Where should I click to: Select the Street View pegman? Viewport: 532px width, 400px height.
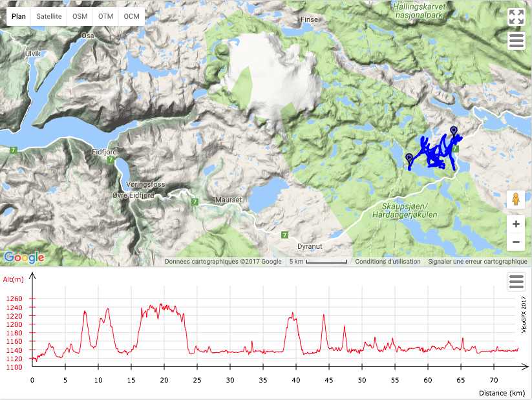(516, 199)
